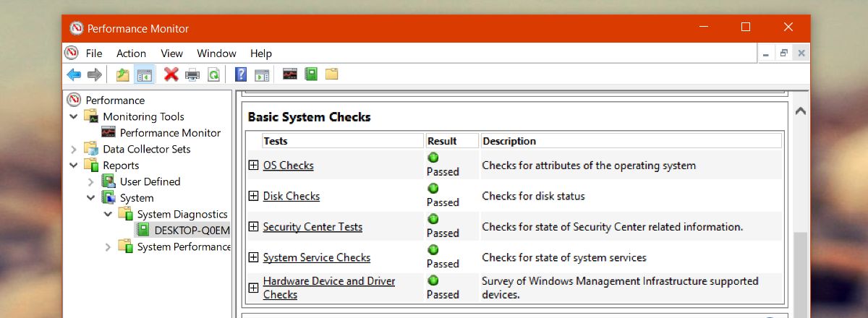Collapse the Reports tree node
This screenshot has height=318, width=868.
73,166
